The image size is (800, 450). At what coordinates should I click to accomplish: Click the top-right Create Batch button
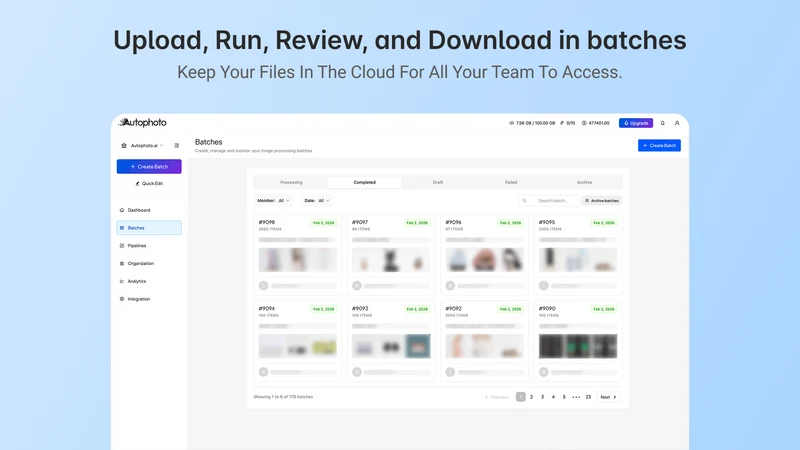coord(659,145)
